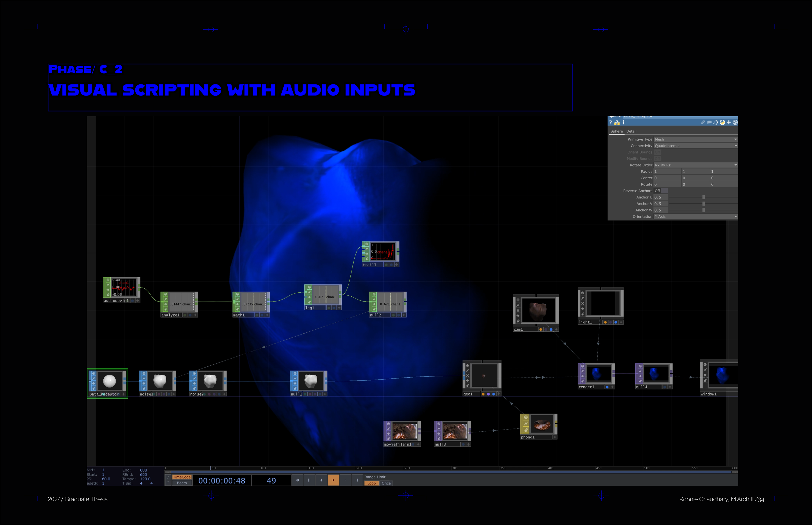
Task: Toggle viewer active flag on Data_receptor node
Action: 93,374
